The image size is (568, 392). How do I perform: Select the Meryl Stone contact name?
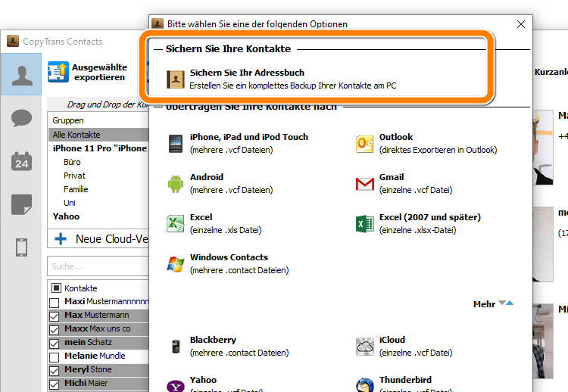tap(88, 369)
